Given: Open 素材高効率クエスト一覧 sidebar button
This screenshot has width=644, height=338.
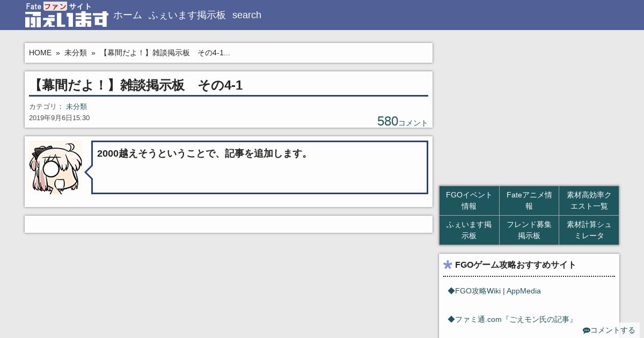Looking at the screenshot, I should click(x=589, y=201).
